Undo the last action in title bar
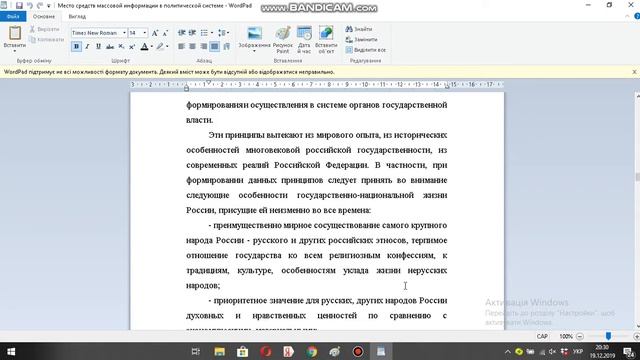 pos(30,6)
